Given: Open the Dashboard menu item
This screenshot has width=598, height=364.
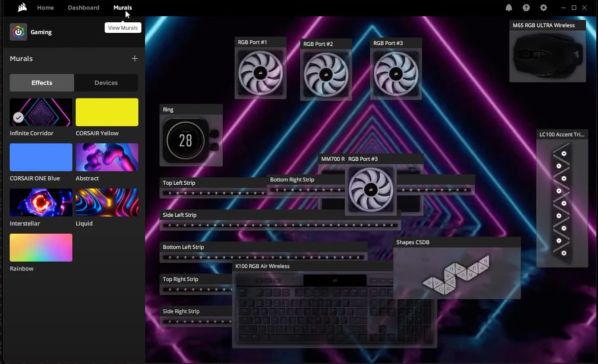Looking at the screenshot, I should (83, 7).
